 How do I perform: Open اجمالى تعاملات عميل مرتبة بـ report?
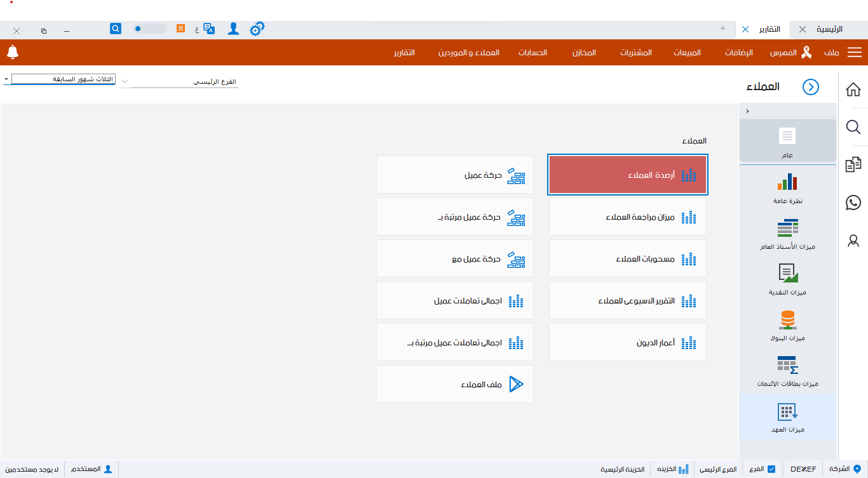455,342
